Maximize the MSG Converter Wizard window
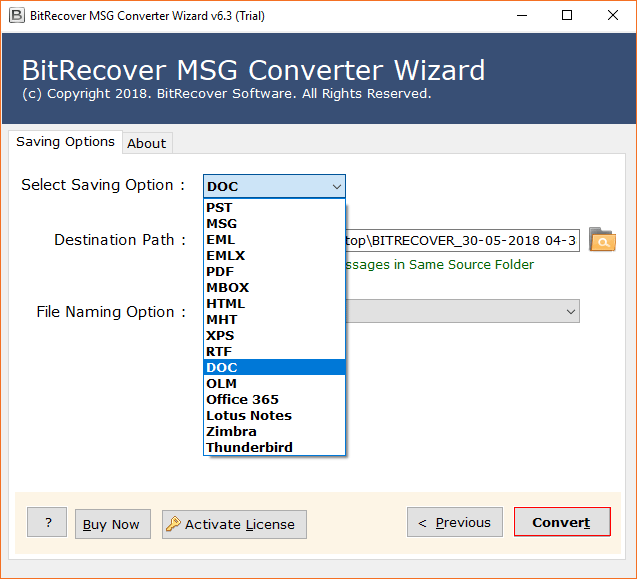Viewport: 637px width, 579px height. 567,15
